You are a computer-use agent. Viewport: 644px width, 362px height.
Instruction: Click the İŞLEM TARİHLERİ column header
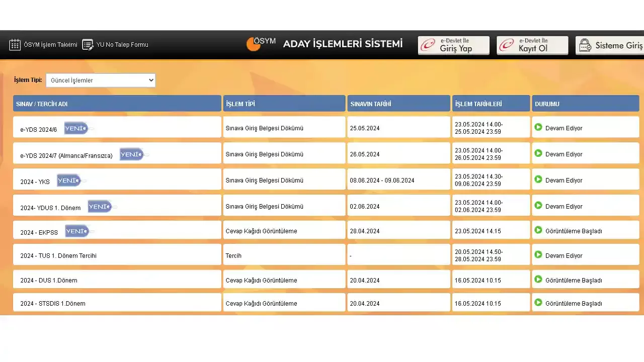click(491, 104)
